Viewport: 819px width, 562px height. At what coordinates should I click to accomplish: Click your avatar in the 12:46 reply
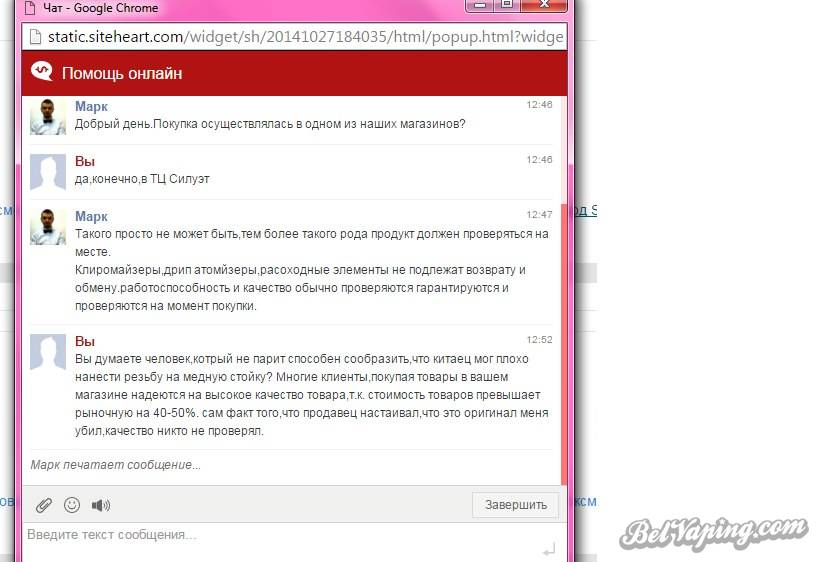coord(48,171)
